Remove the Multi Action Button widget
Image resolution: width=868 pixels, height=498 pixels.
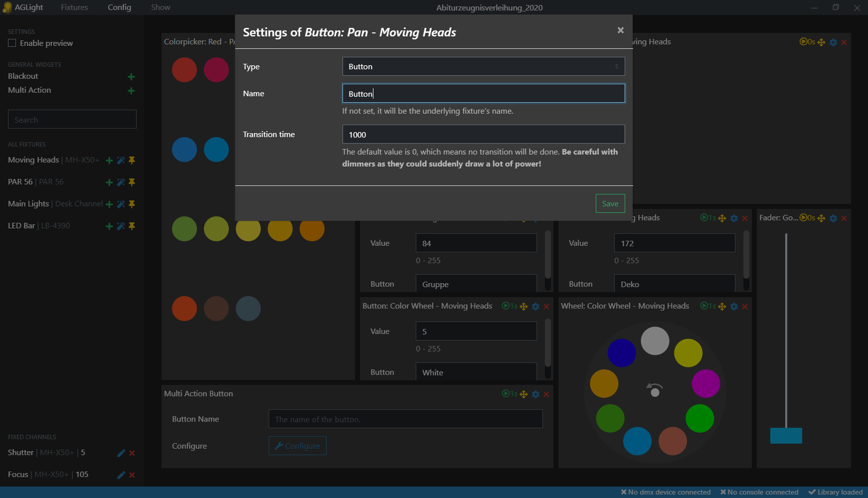tap(546, 394)
